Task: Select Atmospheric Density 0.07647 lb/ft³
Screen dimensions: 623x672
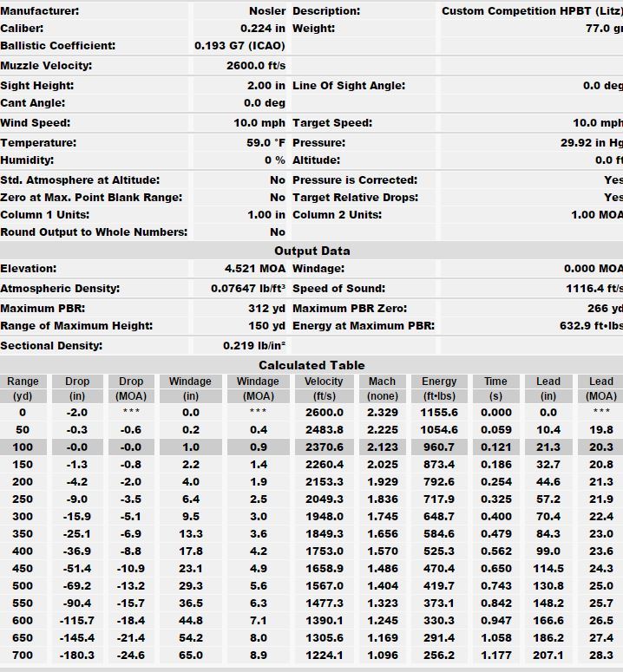Action: [248, 289]
